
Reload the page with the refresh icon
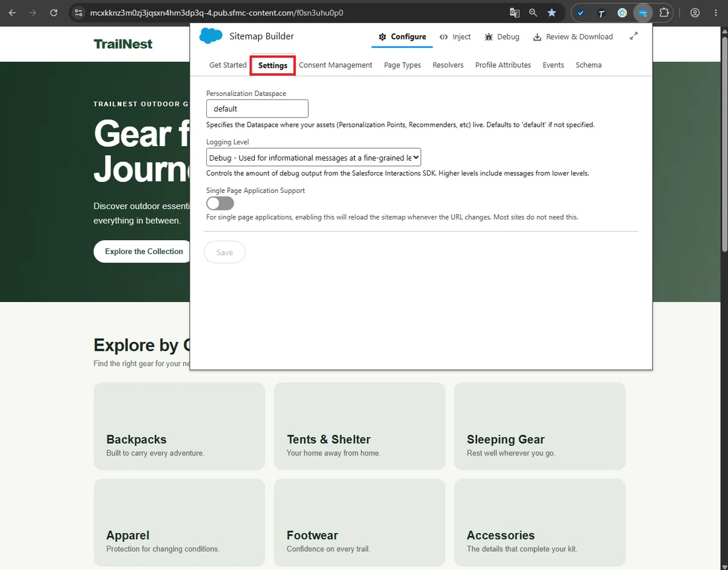click(x=53, y=13)
